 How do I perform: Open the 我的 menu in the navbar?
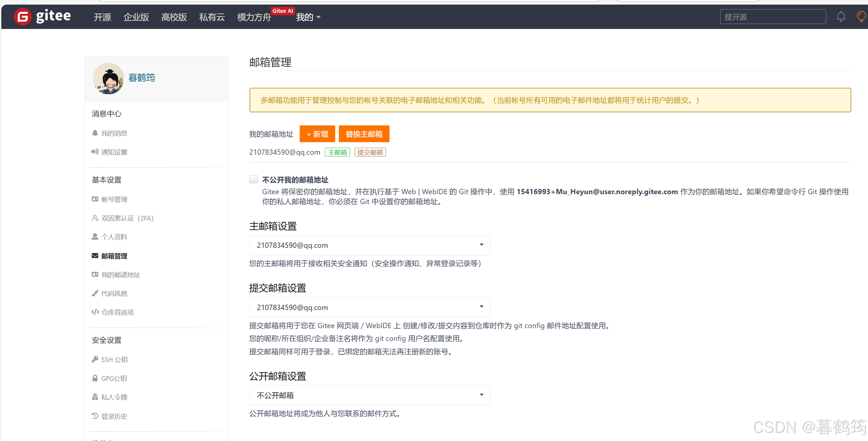(x=308, y=17)
